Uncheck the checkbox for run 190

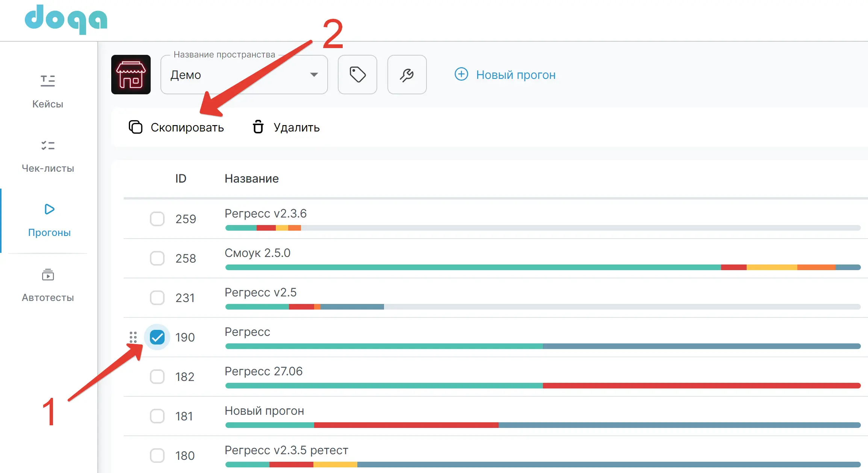pos(157,337)
